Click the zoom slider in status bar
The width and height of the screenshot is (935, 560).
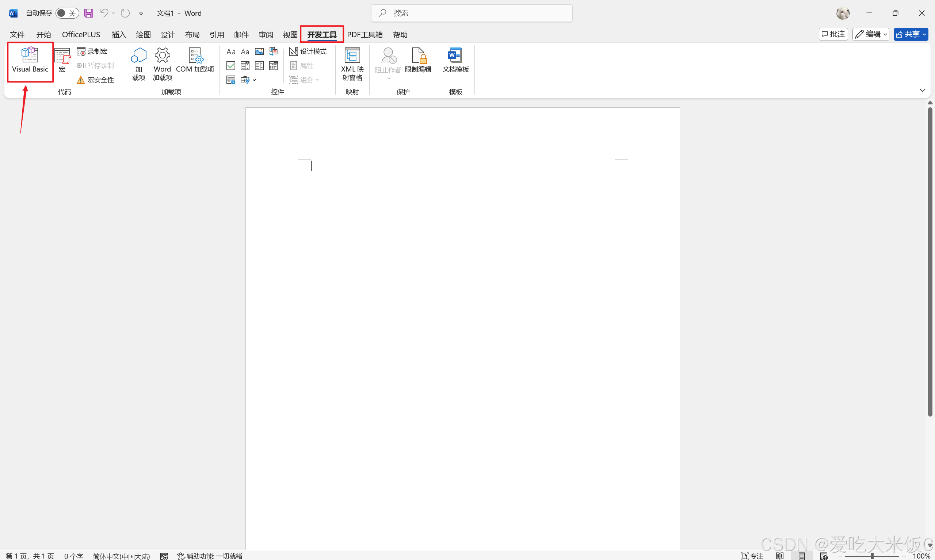click(872, 556)
